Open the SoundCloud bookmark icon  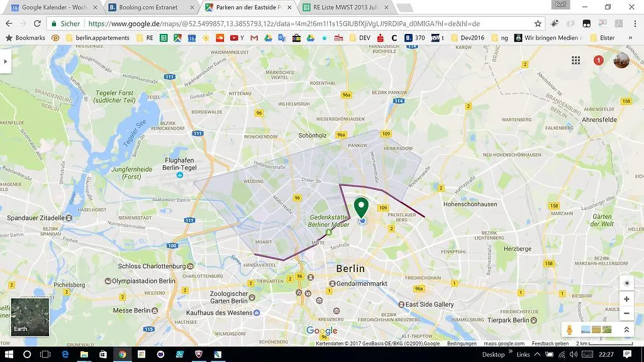tap(219, 38)
